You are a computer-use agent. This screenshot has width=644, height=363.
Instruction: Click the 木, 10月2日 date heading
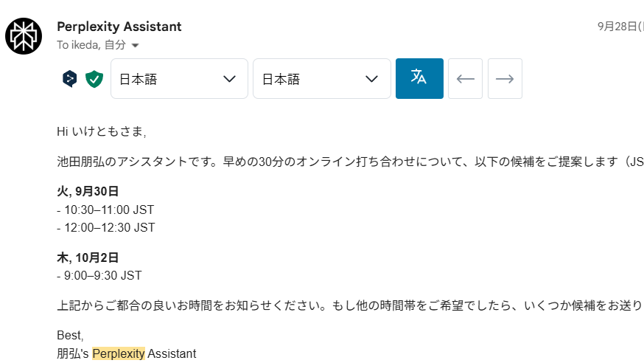coord(88,257)
